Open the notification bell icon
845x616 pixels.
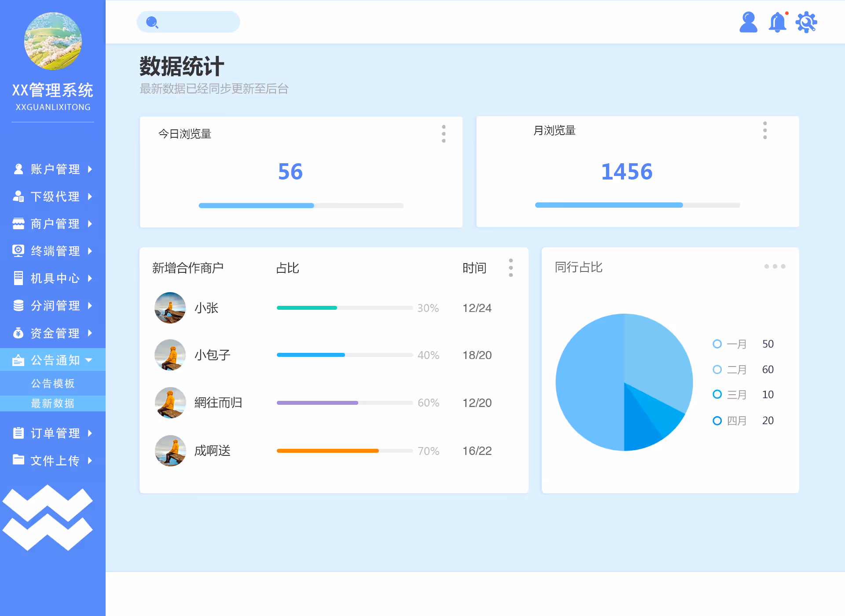777,22
